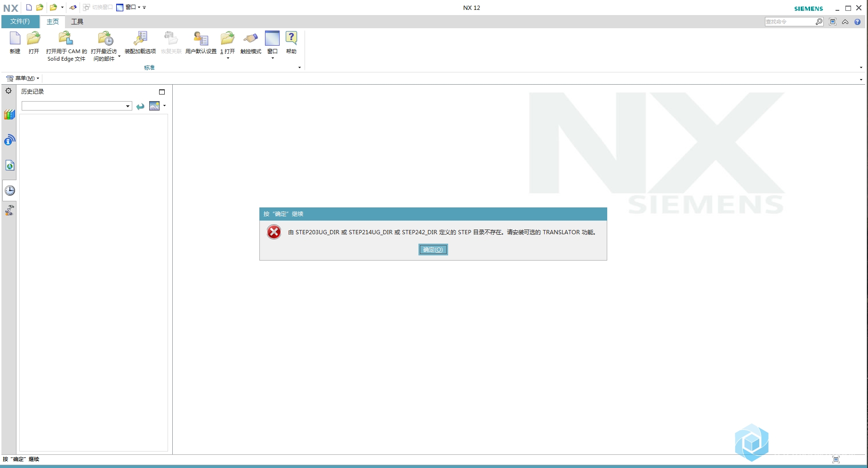The height and width of the screenshot is (468, 868).
Task: Expand the recent-parts arrow in quick access toolbar
Action: point(62,8)
